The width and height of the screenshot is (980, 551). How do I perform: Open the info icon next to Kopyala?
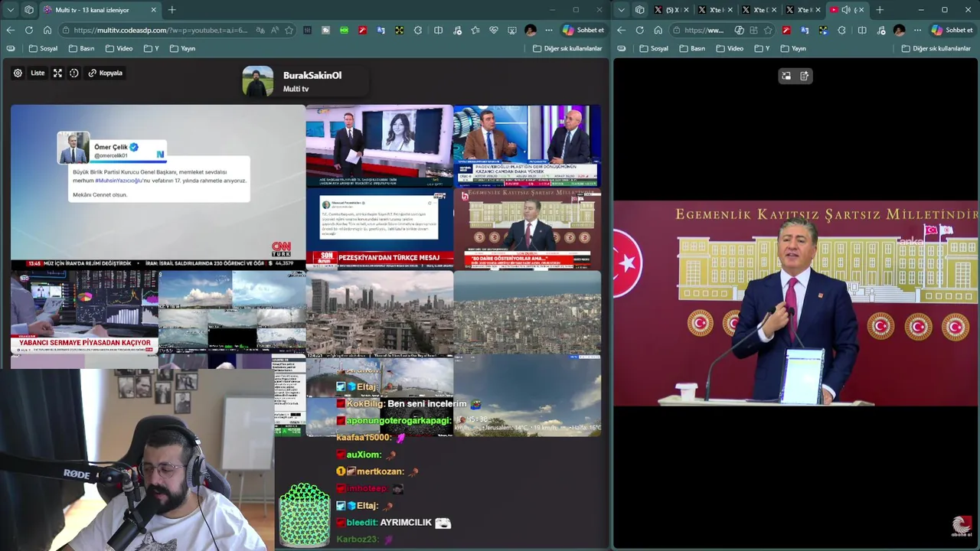tap(74, 73)
